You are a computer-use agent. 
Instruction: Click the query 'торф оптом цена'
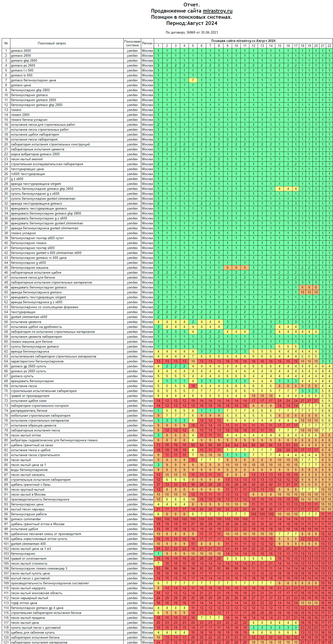pyautogui.click(x=24, y=603)
